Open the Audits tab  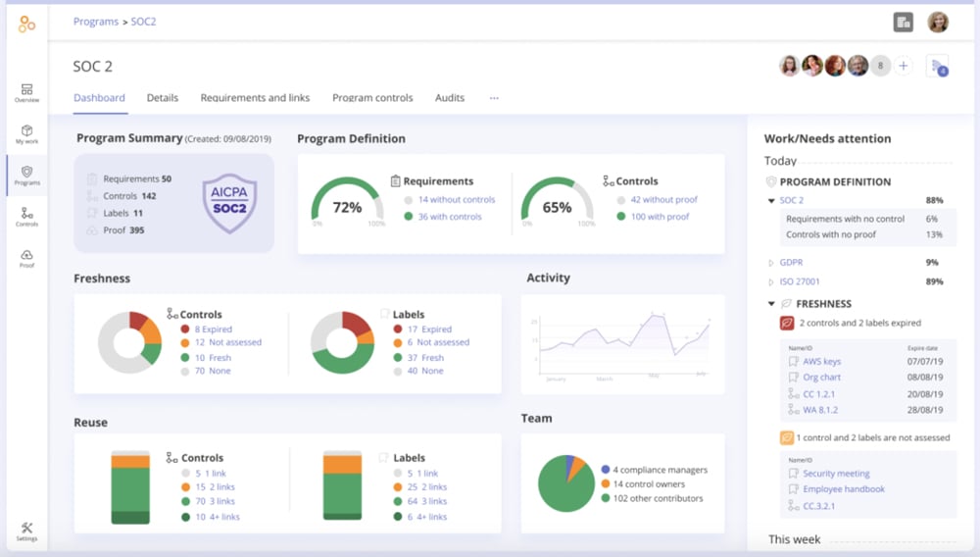pyautogui.click(x=450, y=98)
